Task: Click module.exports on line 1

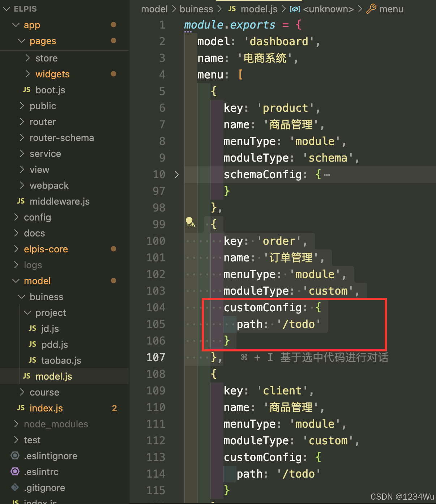Action: pyautogui.click(x=230, y=25)
